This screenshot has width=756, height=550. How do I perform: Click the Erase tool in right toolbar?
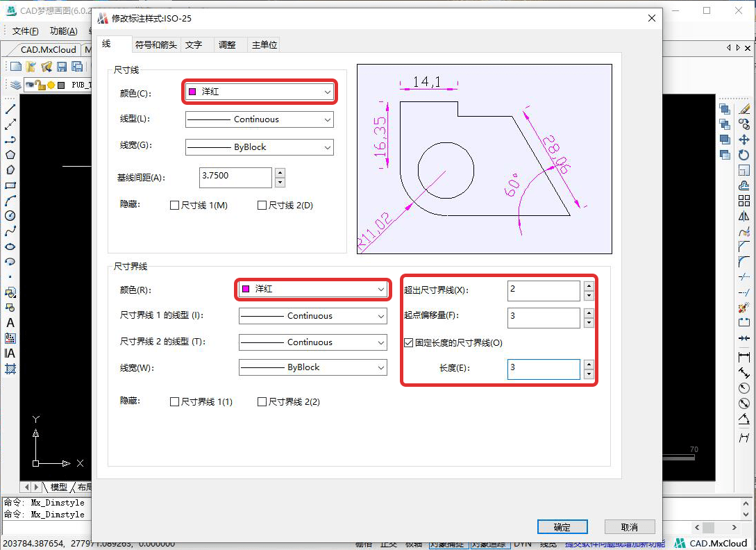744,109
